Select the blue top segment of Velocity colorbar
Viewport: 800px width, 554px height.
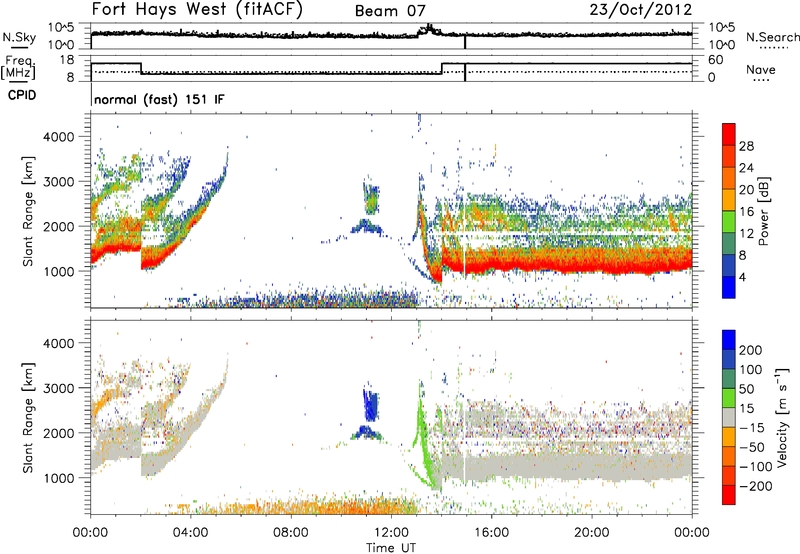point(729,340)
